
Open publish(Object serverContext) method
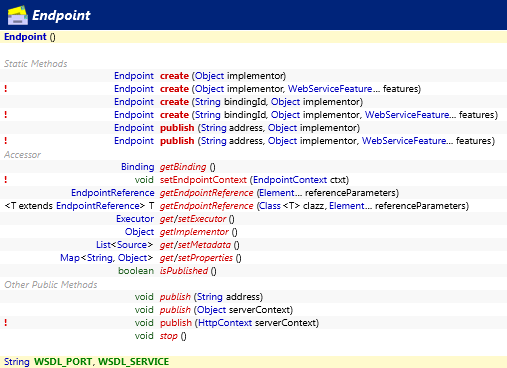point(175,310)
